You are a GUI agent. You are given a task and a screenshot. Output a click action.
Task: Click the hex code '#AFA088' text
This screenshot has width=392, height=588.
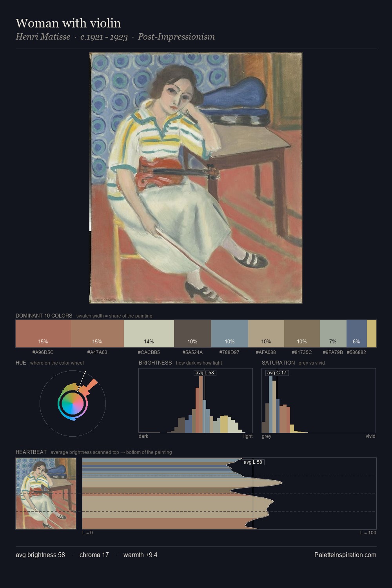[x=266, y=352]
